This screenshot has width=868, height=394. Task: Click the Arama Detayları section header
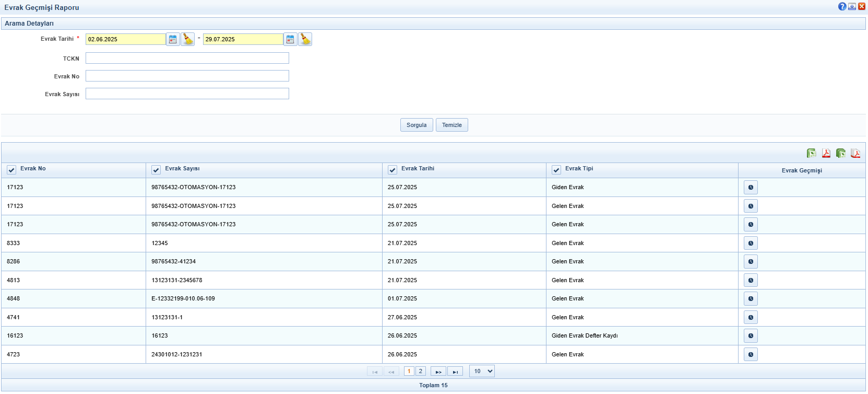pyautogui.click(x=433, y=24)
